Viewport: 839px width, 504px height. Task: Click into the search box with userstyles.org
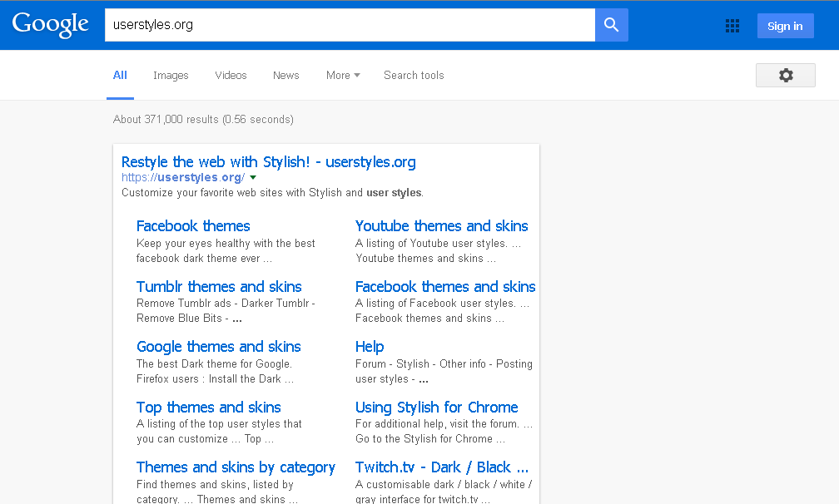click(x=350, y=25)
